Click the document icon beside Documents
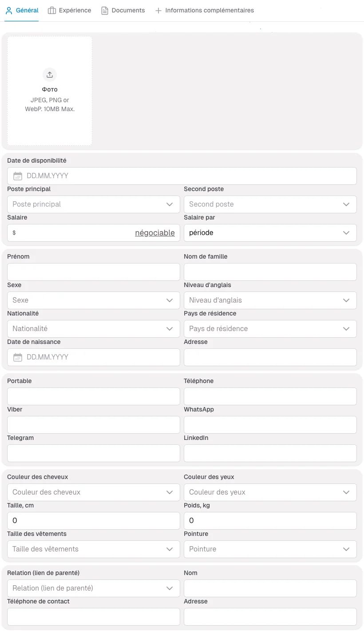The image size is (364, 631). coord(104,10)
